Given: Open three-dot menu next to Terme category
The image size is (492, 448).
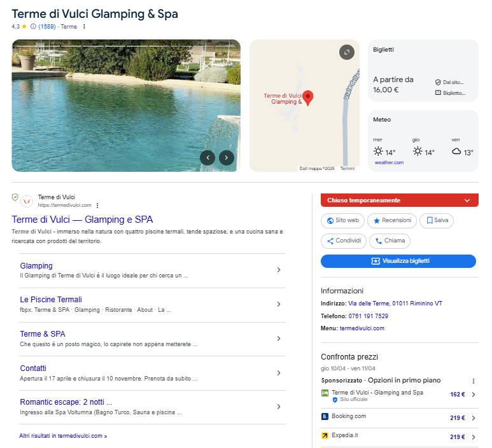Looking at the screenshot, I should 84,27.
